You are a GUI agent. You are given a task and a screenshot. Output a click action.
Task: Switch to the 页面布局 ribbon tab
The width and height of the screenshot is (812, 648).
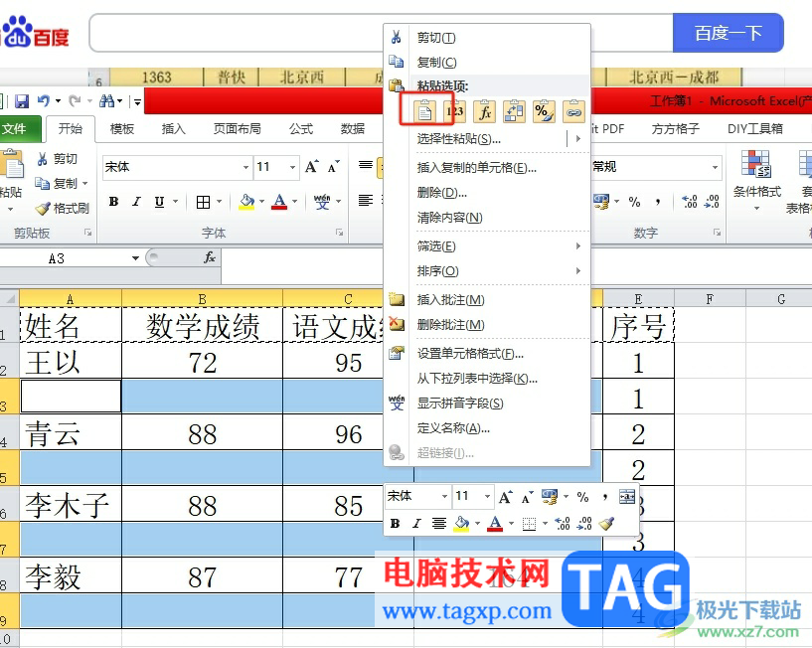coord(238,128)
